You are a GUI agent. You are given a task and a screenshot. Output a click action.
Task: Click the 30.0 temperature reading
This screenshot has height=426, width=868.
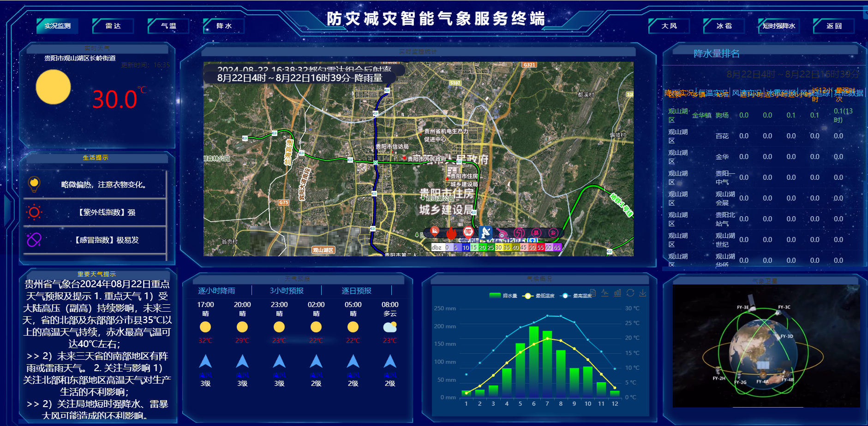coord(115,99)
